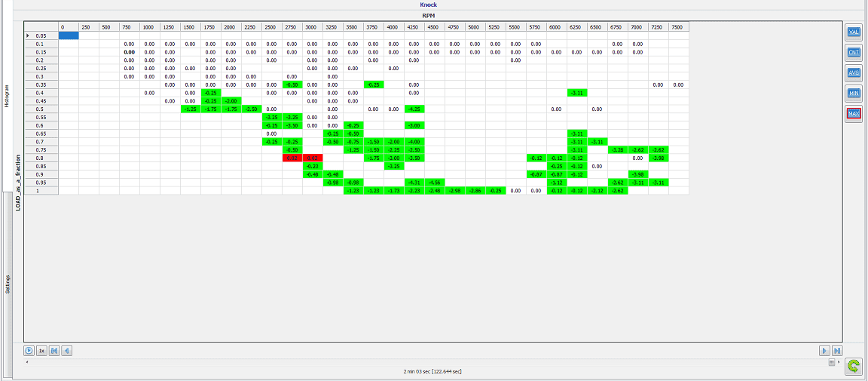Screen dimensions: 868x381
Task: Click the scrollbar's right arrow
Action: [840, 362]
